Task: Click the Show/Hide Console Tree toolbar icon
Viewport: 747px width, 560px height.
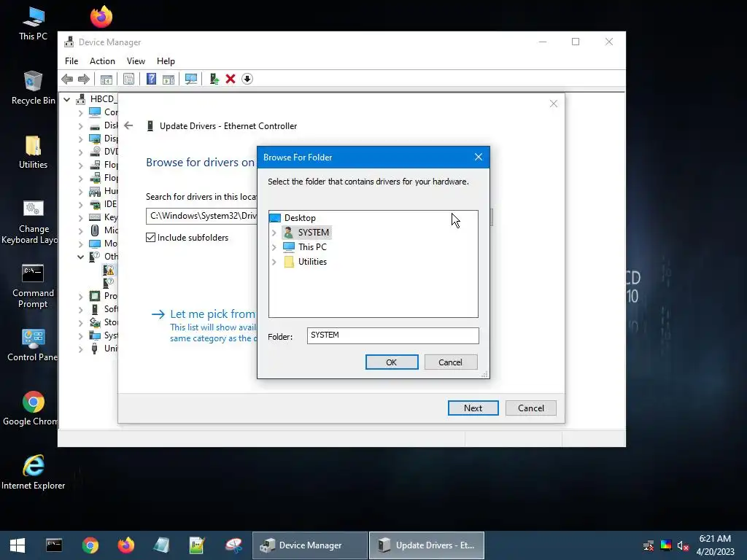Action: pyautogui.click(x=107, y=79)
